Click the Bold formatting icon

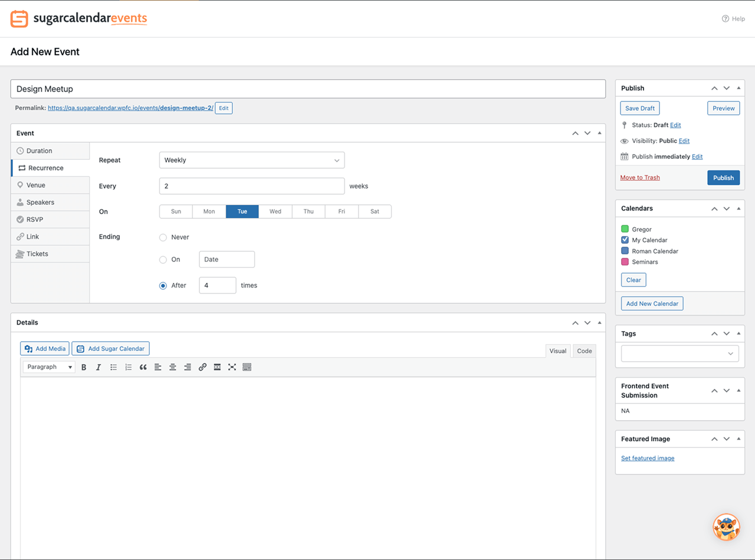(84, 367)
